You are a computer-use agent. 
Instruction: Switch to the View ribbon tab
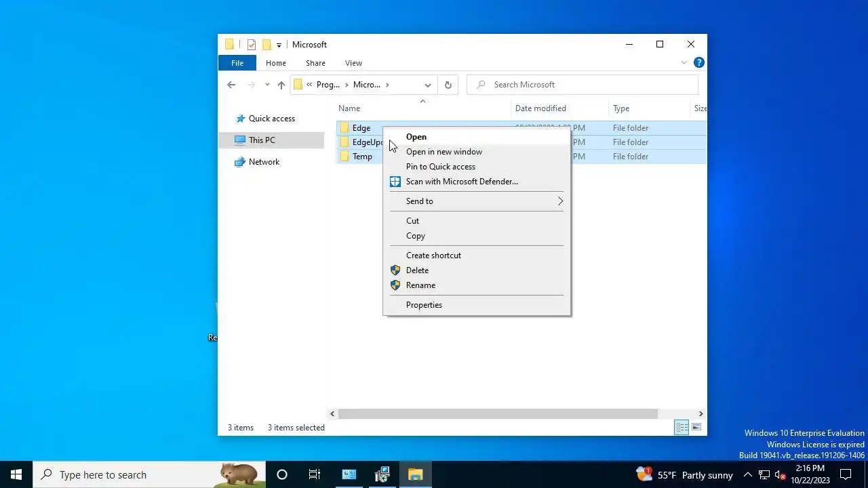point(353,63)
